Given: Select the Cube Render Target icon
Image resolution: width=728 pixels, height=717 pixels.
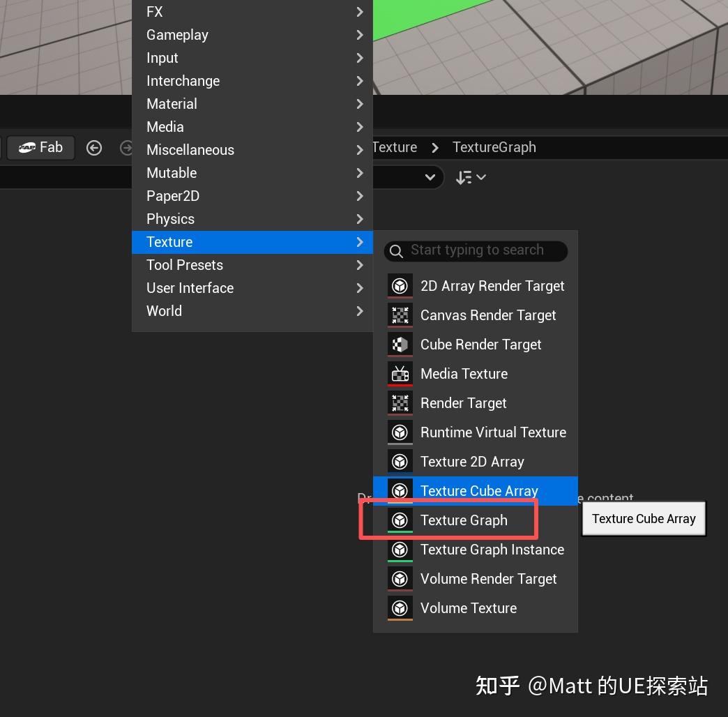Looking at the screenshot, I should click(400, 344).
